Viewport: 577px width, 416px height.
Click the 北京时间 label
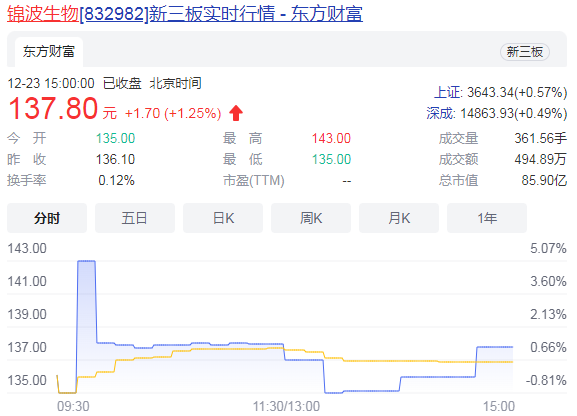(176, 83)
